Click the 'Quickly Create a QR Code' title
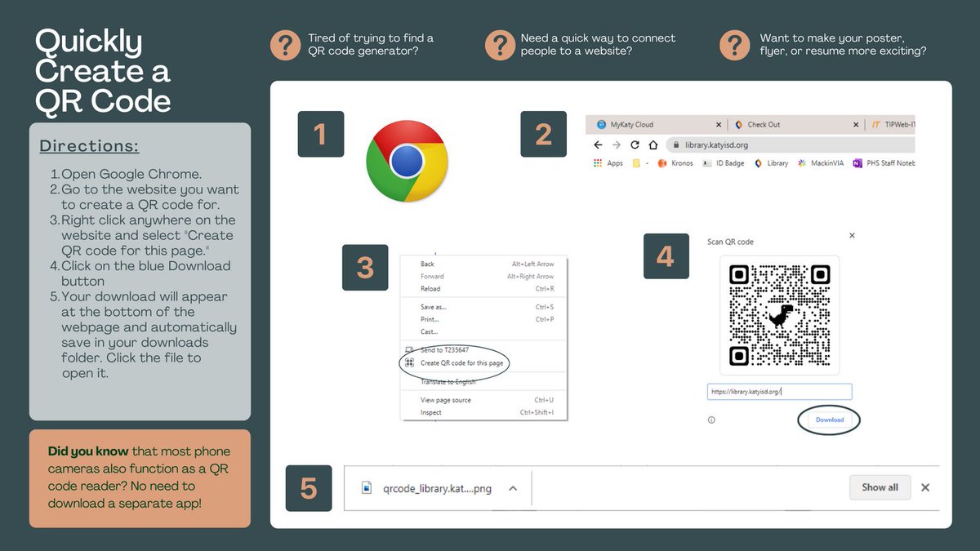 103,71
